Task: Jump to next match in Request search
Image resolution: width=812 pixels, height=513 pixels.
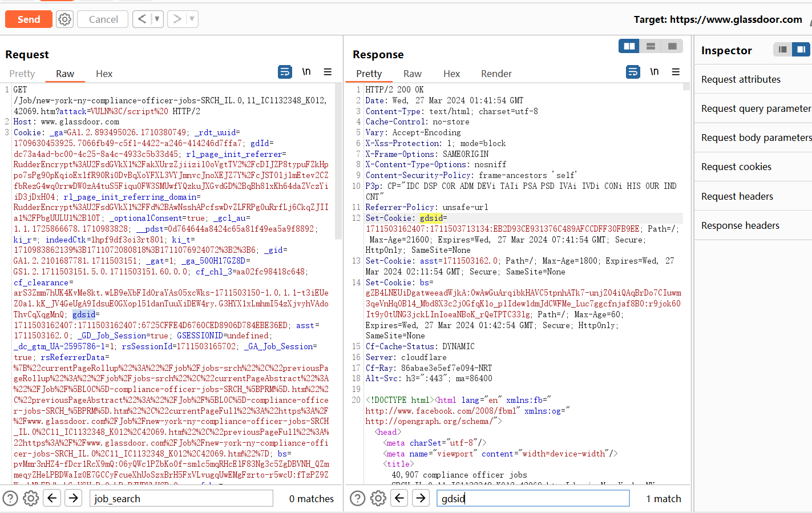Action: tap(73, 498)
